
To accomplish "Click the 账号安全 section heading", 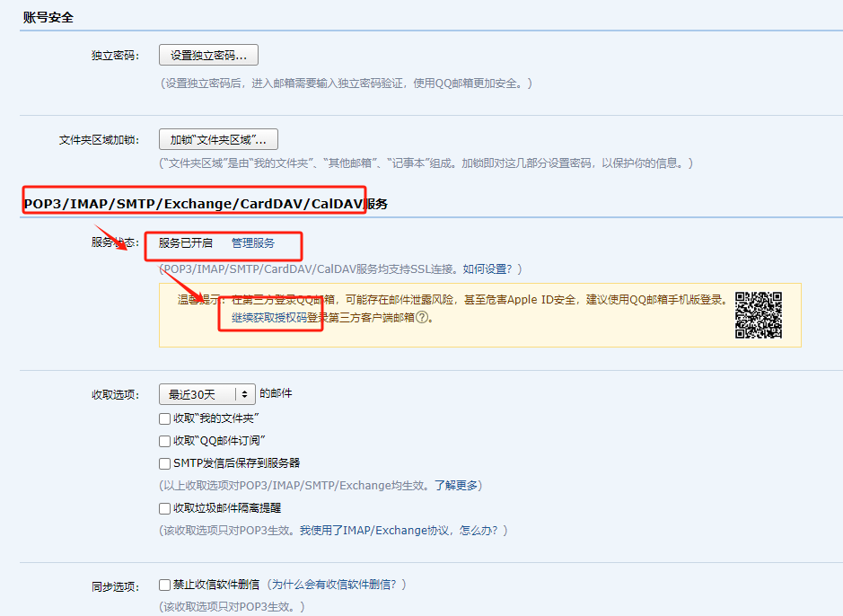I will click(x=48, y=17).
